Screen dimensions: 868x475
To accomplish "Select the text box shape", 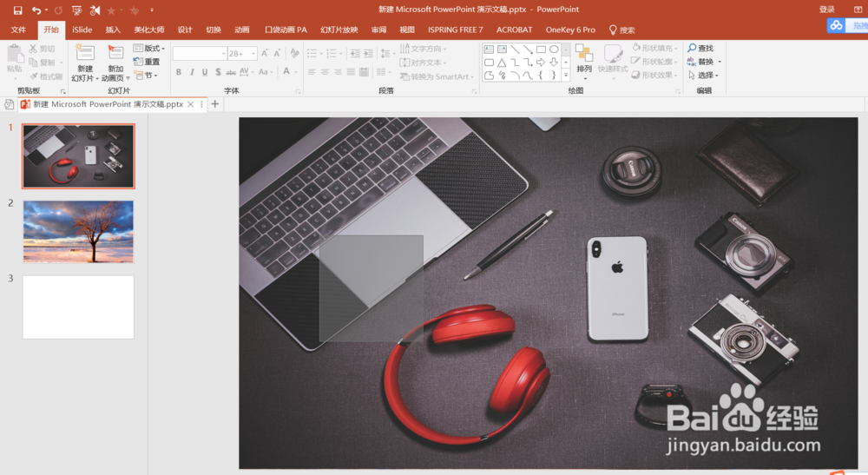I will click(x=488, y=49).
